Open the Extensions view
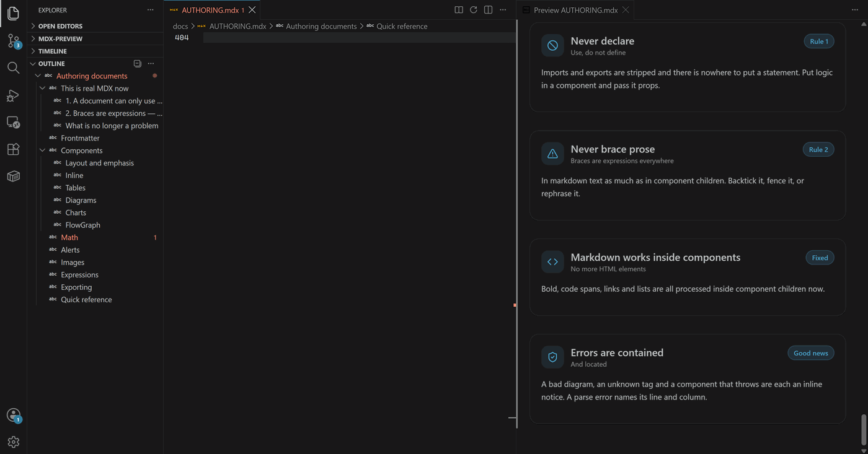This screenshot has width=868, height=454. pos(13,149)
